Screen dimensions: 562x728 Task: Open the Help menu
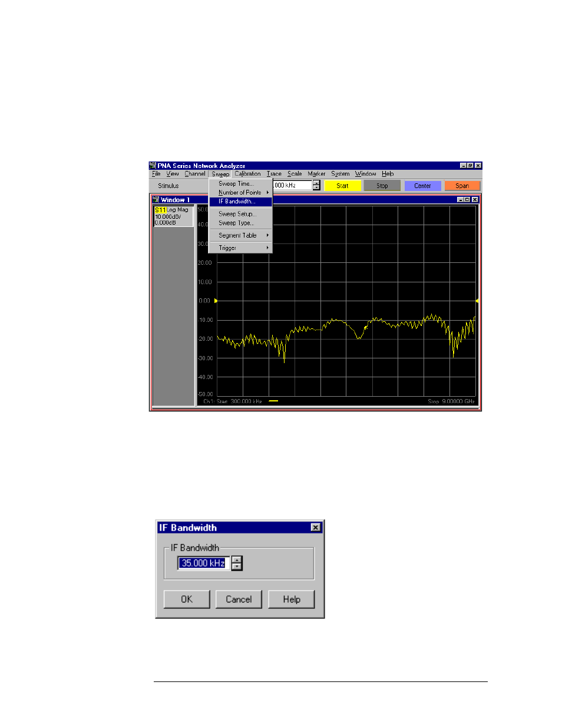388,174
